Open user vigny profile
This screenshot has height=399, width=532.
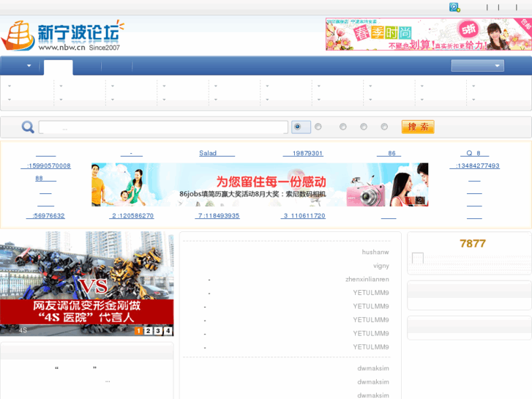tap(381, 266)
